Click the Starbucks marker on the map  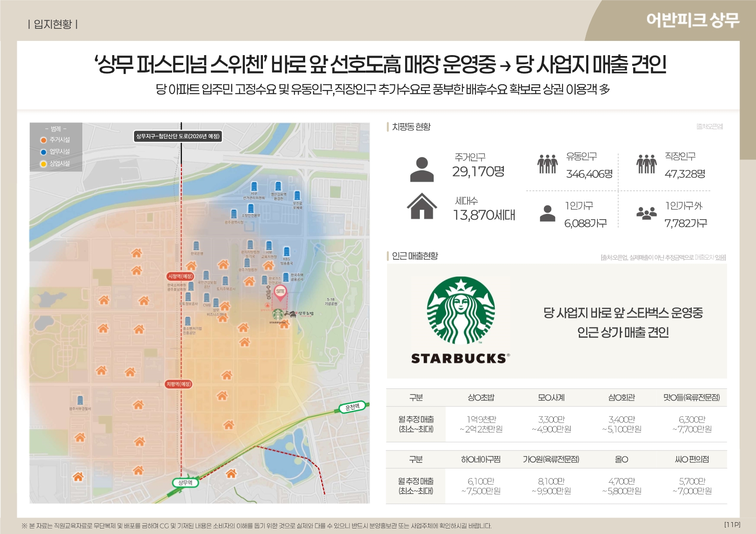(x=278, y=315)
